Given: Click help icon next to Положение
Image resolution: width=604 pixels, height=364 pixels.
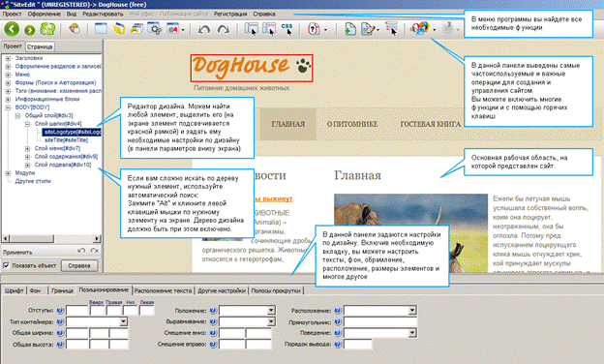Looking at the screenshot, I should (213, 310).
